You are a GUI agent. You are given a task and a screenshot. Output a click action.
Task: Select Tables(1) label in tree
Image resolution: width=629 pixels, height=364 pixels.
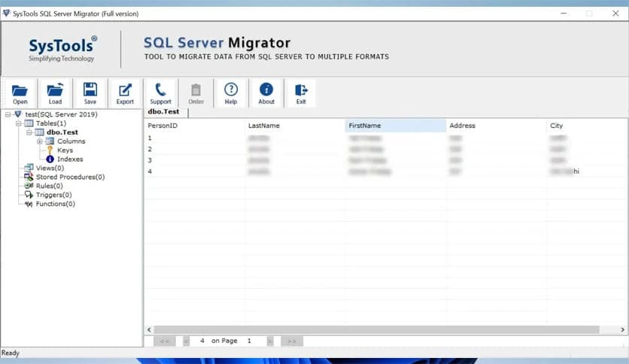(x=51, y=123)
